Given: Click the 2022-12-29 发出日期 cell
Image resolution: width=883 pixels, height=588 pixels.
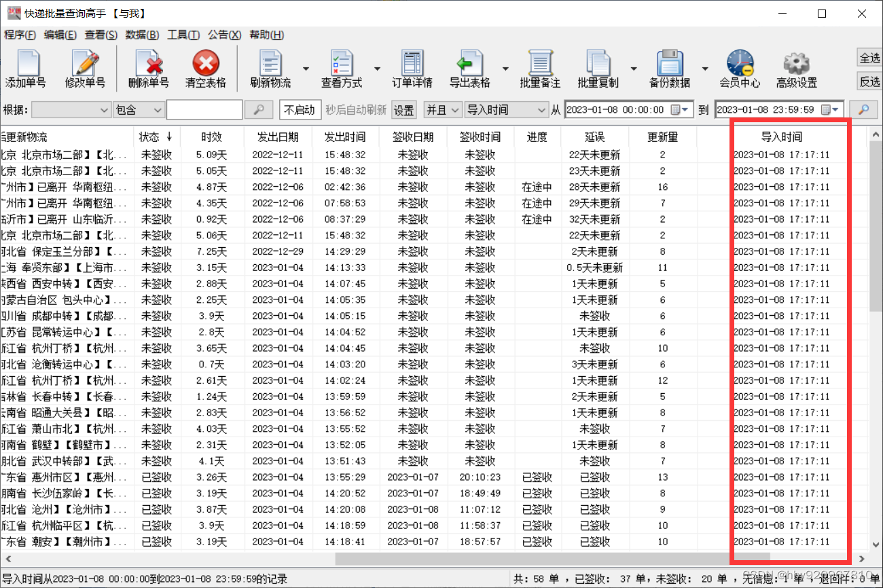Looking at the screenshot, I should (x=278, y=251).
